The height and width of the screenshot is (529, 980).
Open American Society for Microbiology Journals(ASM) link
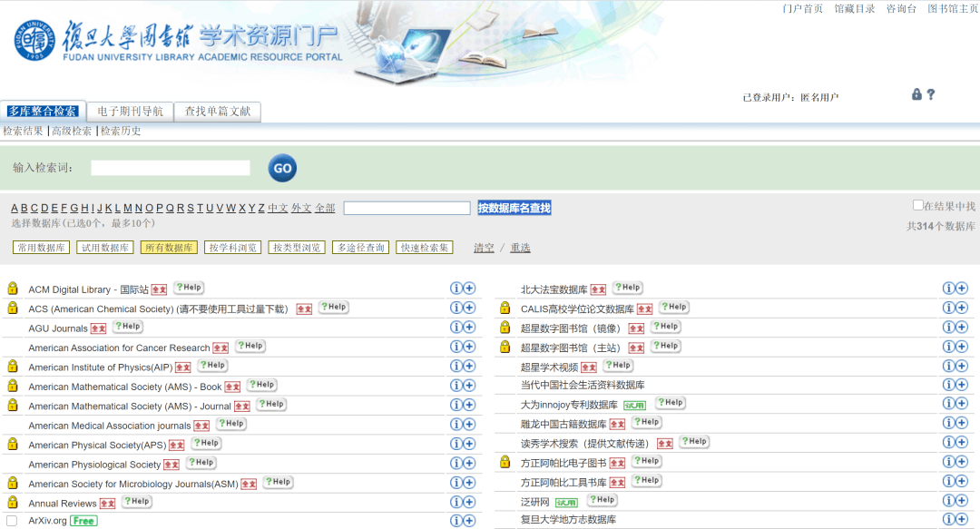(133, 484)
